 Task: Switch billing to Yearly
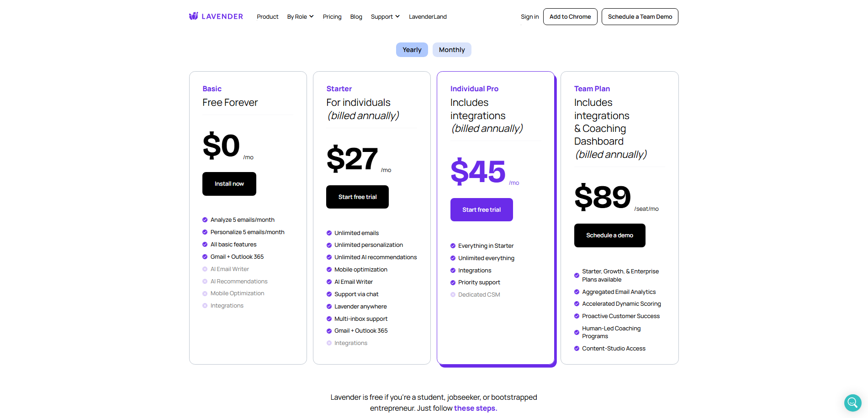[412, 50]
